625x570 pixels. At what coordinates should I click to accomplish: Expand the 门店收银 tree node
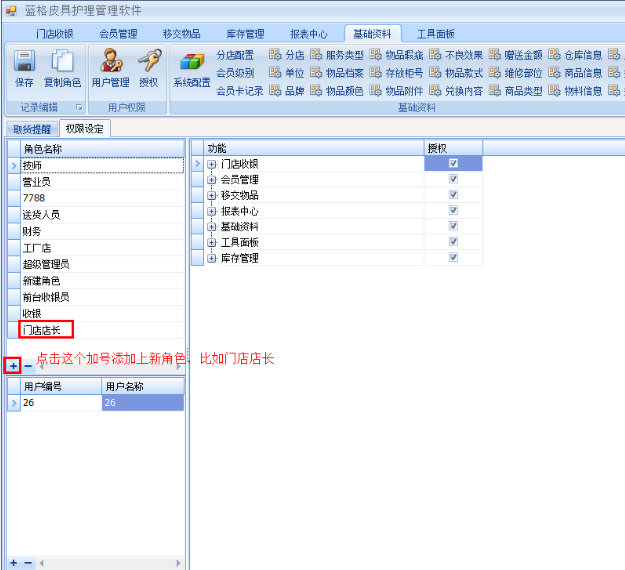tap(212, 164)
